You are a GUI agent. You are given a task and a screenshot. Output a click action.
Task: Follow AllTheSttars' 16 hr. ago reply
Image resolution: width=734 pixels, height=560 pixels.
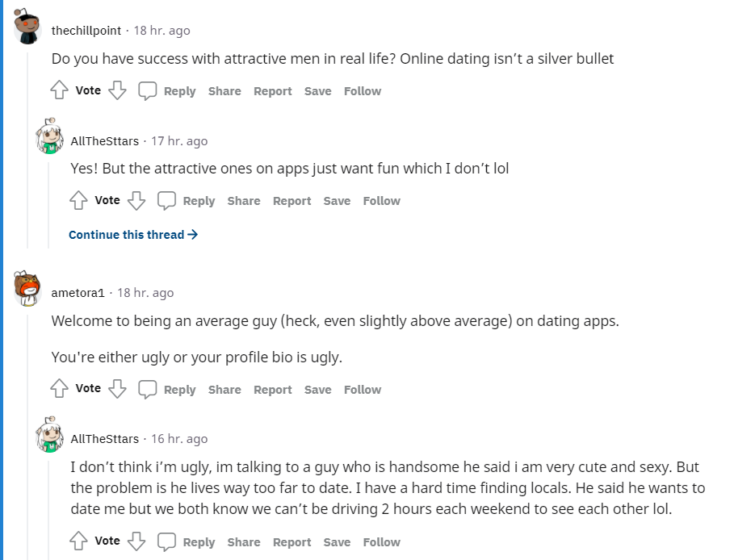pyautogui.click(x=381, y=542)
